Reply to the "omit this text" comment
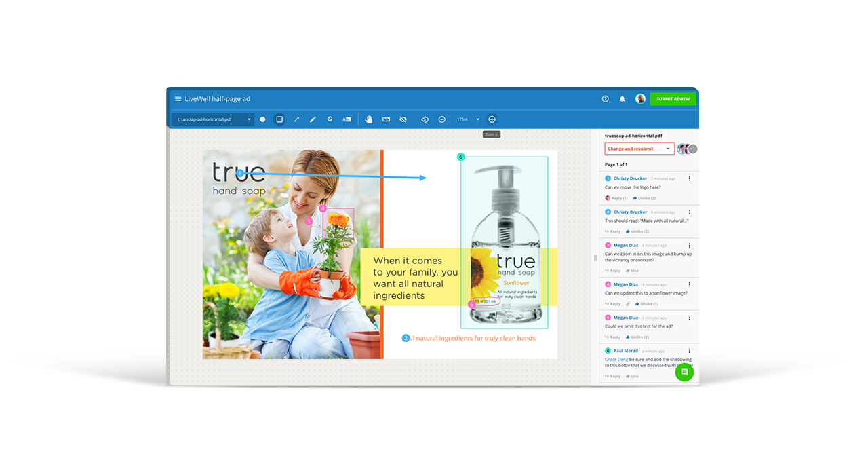868x475 pixels. click(613, 337)
